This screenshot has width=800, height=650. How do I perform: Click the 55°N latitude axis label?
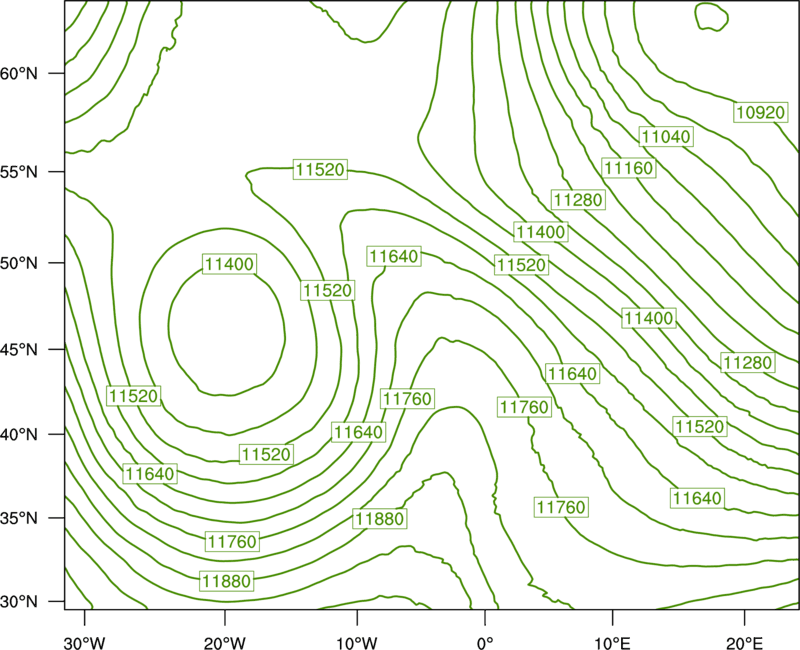19,171
